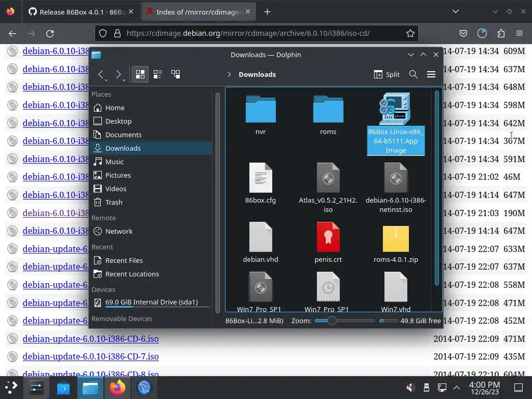The image size is (532, 399).
Task: Open debian-update-6.0.10-i386-CD-7.iso link
Action: [90, 356]
